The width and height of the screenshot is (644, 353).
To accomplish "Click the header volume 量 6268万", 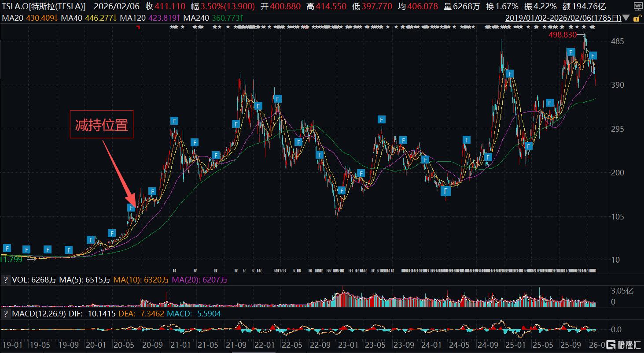I will [462, 7].
